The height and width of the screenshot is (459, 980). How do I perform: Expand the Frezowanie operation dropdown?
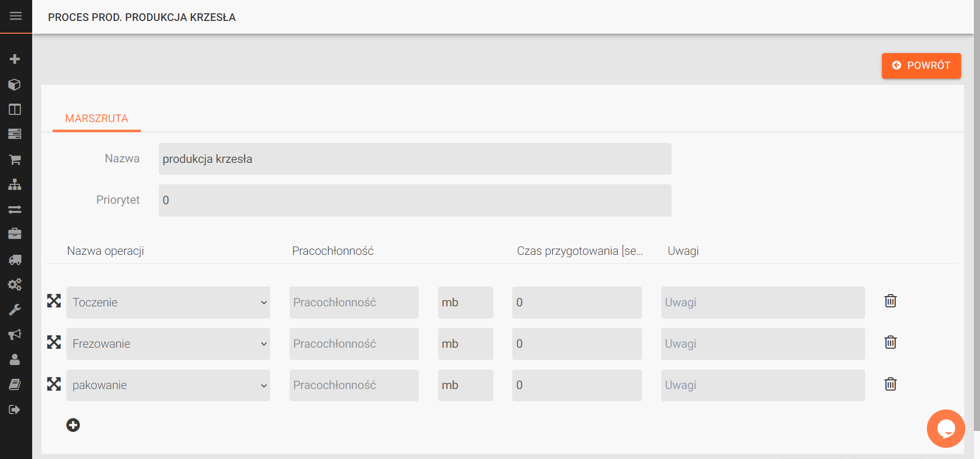coord(168,344)
